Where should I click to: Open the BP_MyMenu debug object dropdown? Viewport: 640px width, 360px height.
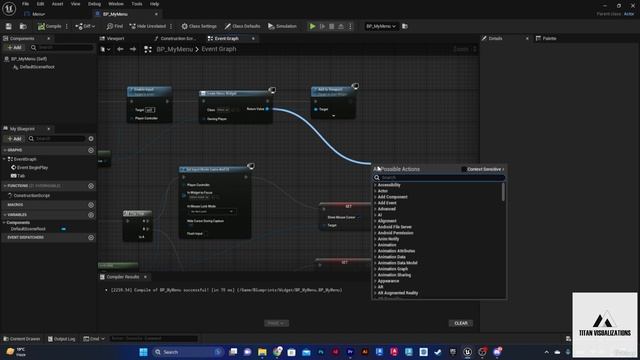tap(380, 26)
